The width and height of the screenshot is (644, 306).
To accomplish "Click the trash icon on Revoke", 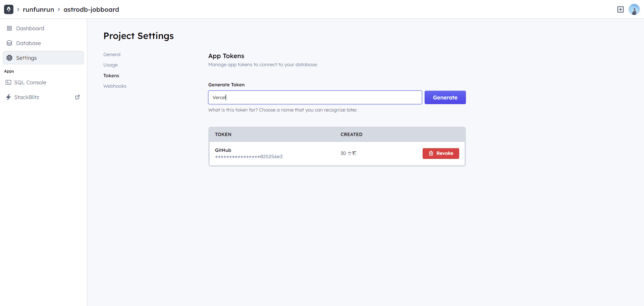I will [431, 153].
